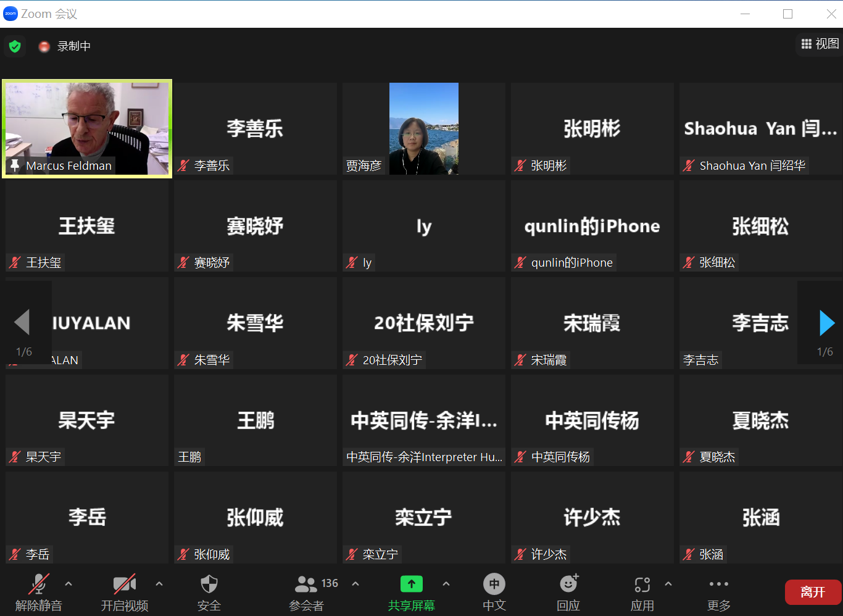This screenshot has height=616, width=843.
Task: Click the green Share Screen (共享屏幕) icon
Action: pos(412,584)
